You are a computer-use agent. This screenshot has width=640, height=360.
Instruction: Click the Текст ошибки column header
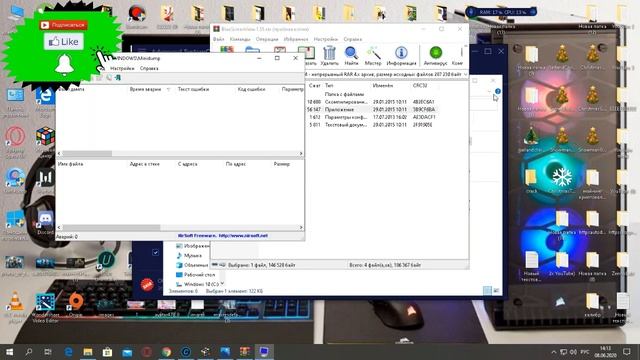pyautogui.click(x=193, y=89)
